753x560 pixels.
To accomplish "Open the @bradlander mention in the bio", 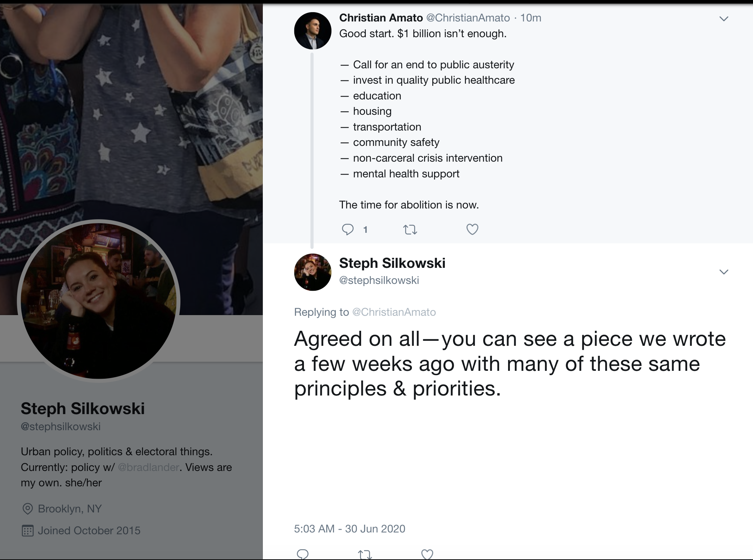I will click(148, 467).
